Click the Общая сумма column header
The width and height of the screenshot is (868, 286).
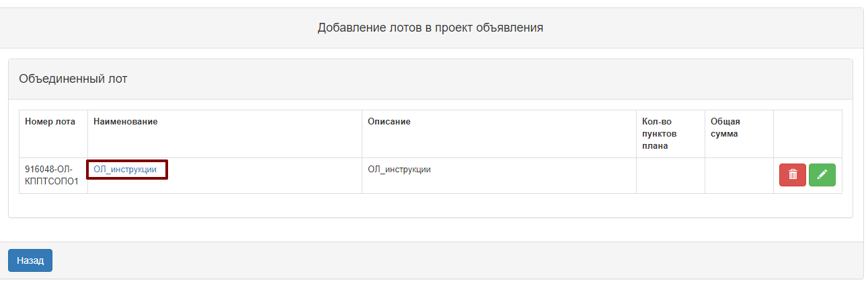point(725,128)
